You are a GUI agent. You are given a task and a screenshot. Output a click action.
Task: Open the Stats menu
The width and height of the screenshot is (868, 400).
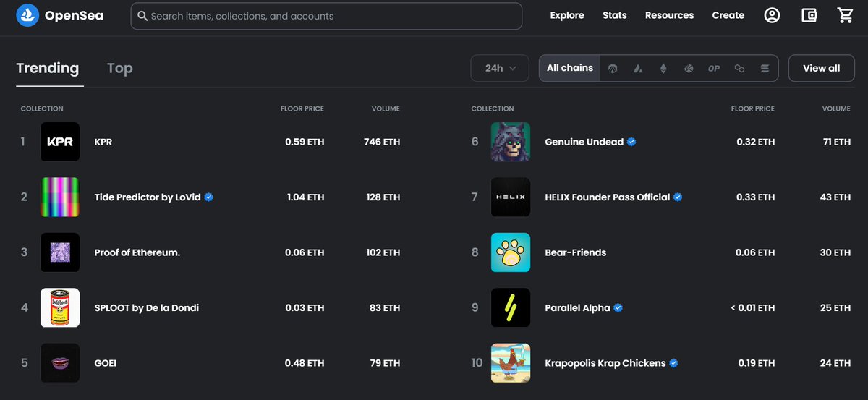coord(615,15)
